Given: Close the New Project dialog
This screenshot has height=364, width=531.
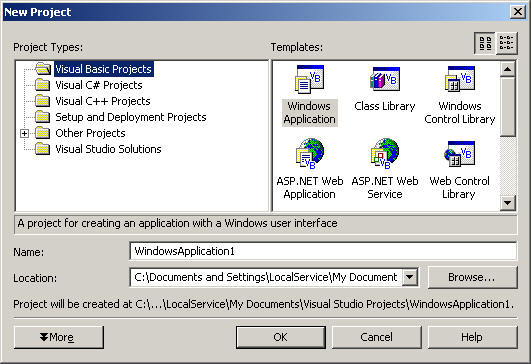Looking at the screenshot, I should [518, 12].
